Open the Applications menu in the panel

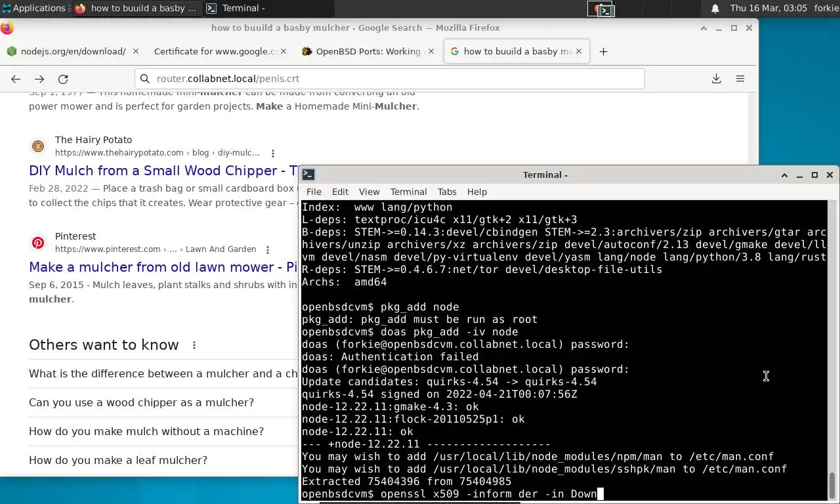[34, 8]
